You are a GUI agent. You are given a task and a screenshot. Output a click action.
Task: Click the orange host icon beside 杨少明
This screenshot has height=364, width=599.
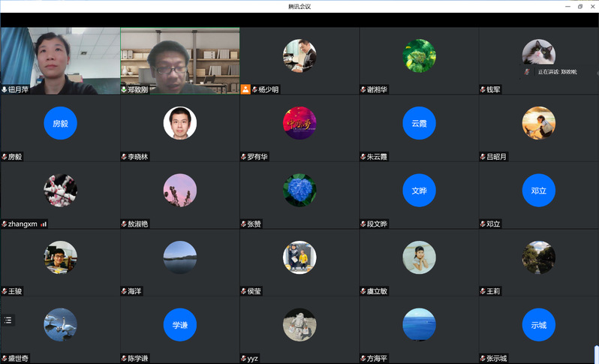point(245,89)
